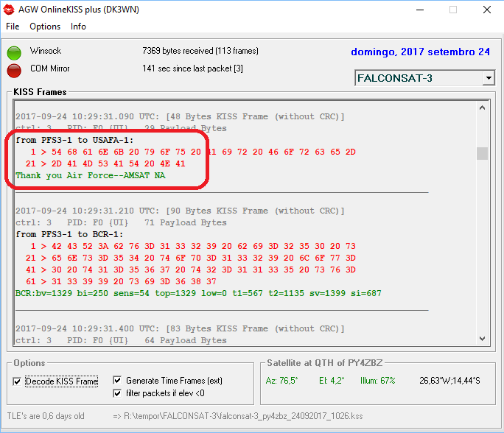Click 'from PFS3-1 to USAFA-1:' line
This screenshot has width=504, height=433.
point(74,140)
